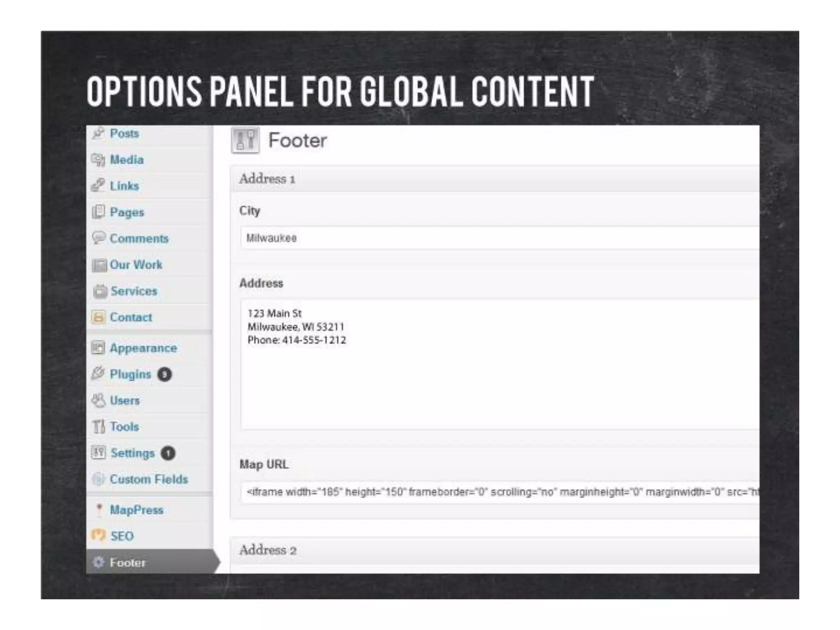840x630 pixels.
Task: Click the SEO icon in sidebar
Action: coord(99,536)
